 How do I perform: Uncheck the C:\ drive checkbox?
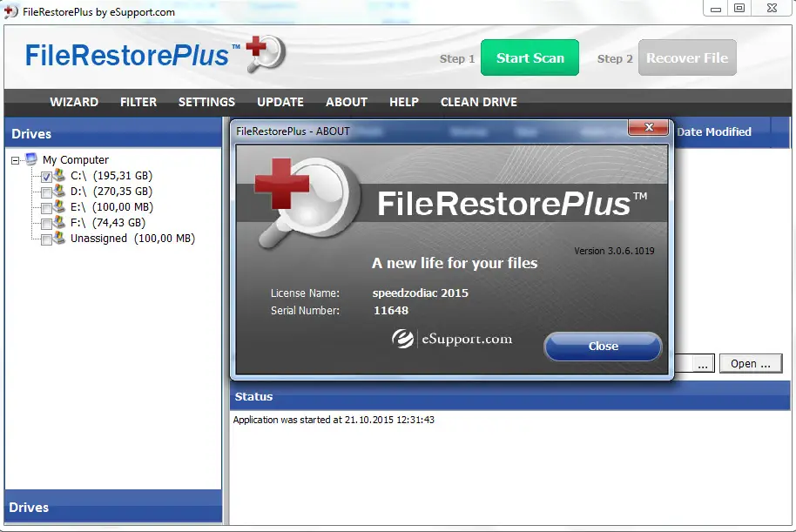coord(46,177)
